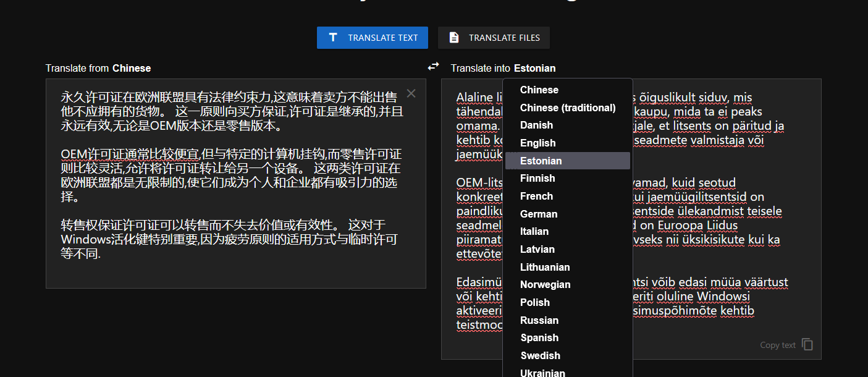Click the document icon in Translate Files

coord(454,38)
